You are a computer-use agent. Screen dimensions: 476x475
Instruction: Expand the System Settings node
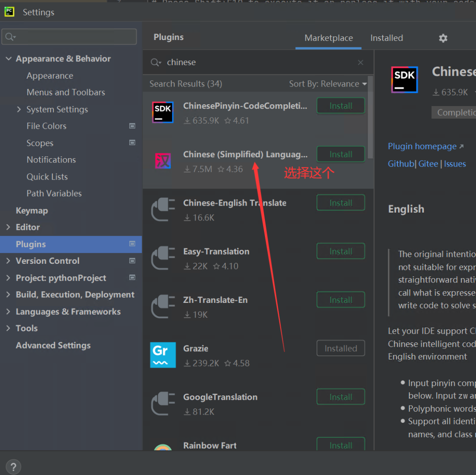tap(19, 109)
